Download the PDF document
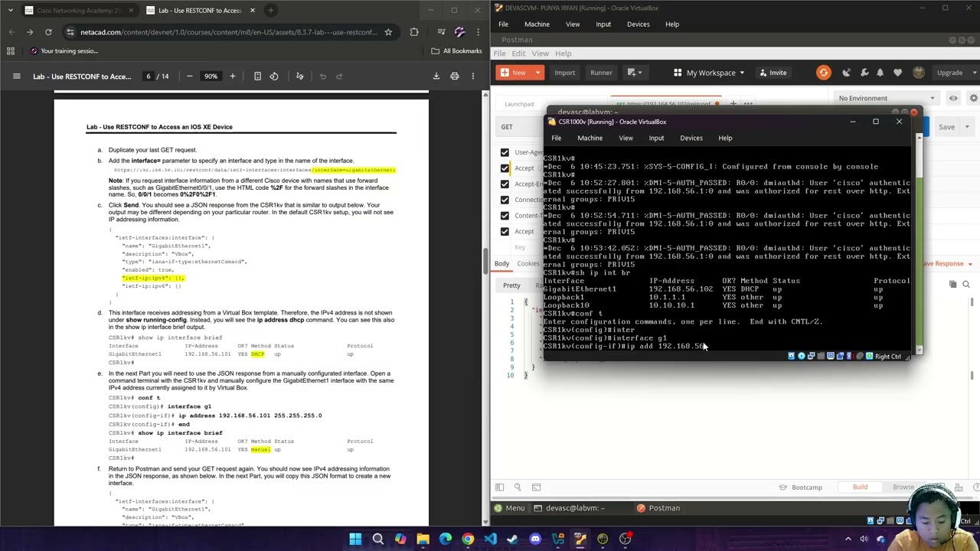 point(436,76)
